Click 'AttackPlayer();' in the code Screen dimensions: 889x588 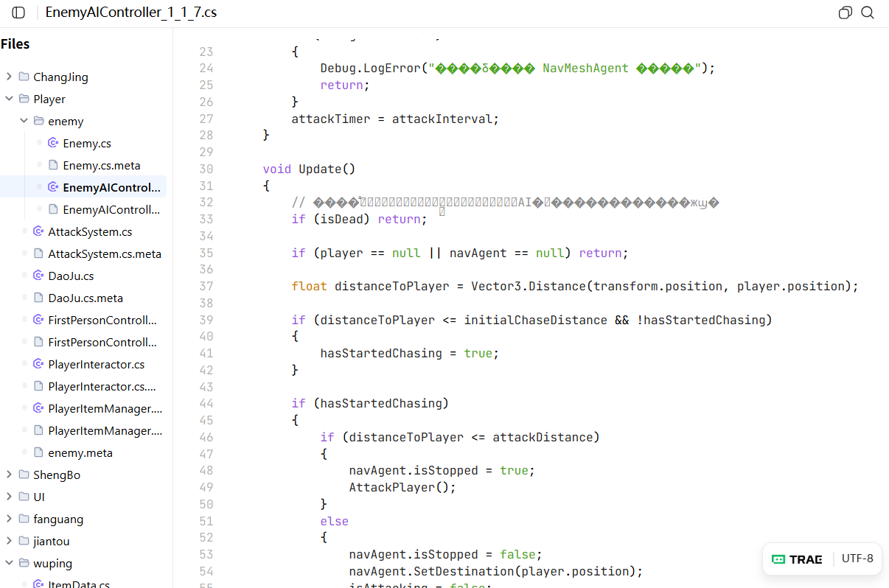click(x=402, y=487)
